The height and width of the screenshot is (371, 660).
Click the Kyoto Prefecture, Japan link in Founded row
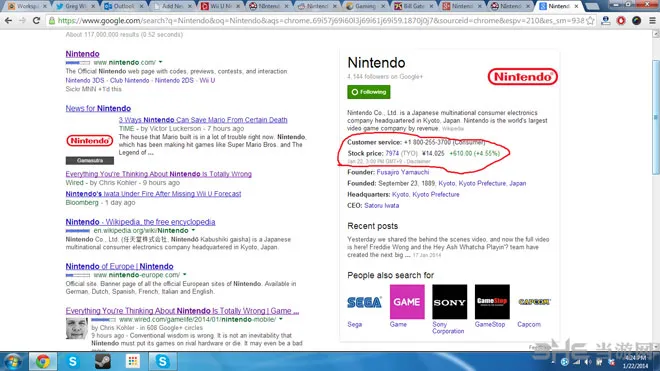click(492, 183)
